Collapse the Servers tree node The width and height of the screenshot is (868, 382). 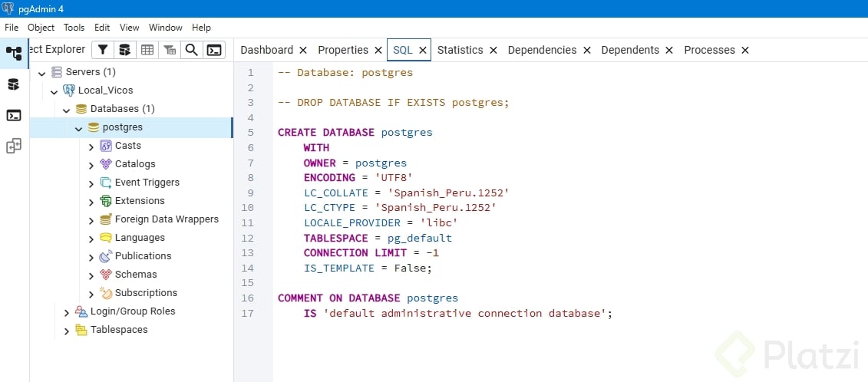click(x=41, y=72)
